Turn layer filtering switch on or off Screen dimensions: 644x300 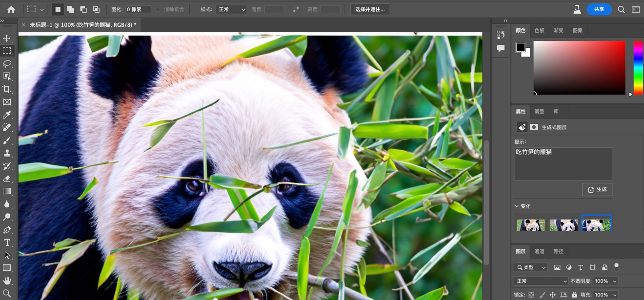coord(616,267)
